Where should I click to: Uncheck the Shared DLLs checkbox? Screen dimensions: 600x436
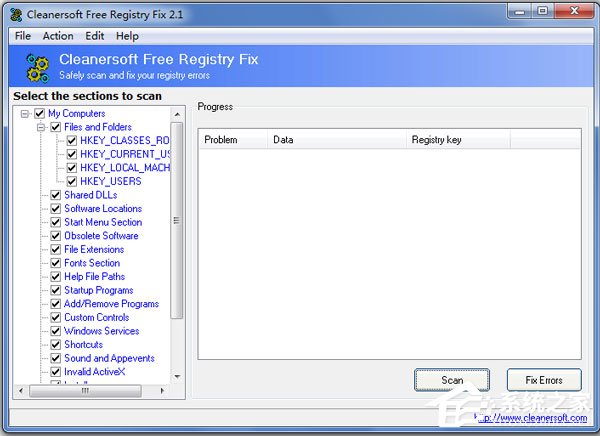(56, 195)
